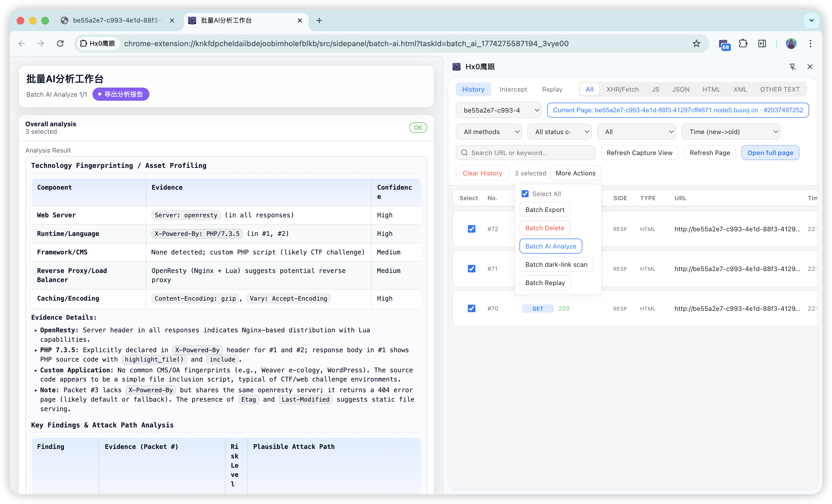Image resolution: width=832 pixels, height=504 pixels.
Task: Click the Clear History button
Action: tap(482, 173)
